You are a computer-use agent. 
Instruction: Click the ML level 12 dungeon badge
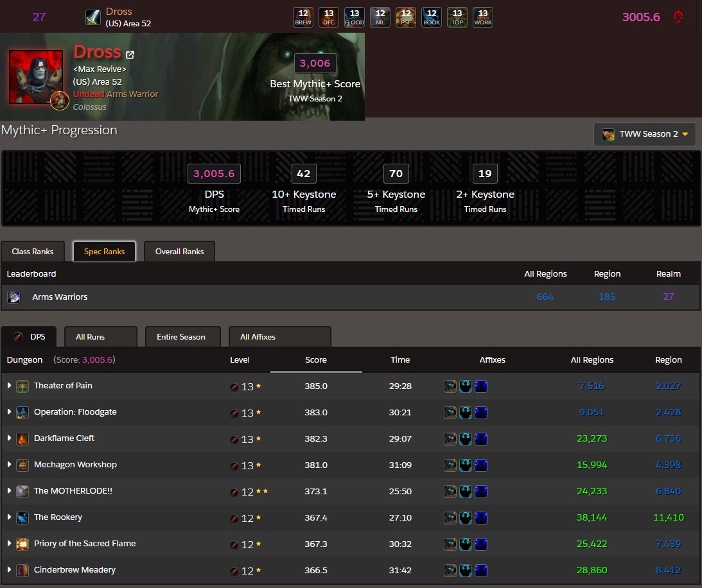[x=380, y=17]
